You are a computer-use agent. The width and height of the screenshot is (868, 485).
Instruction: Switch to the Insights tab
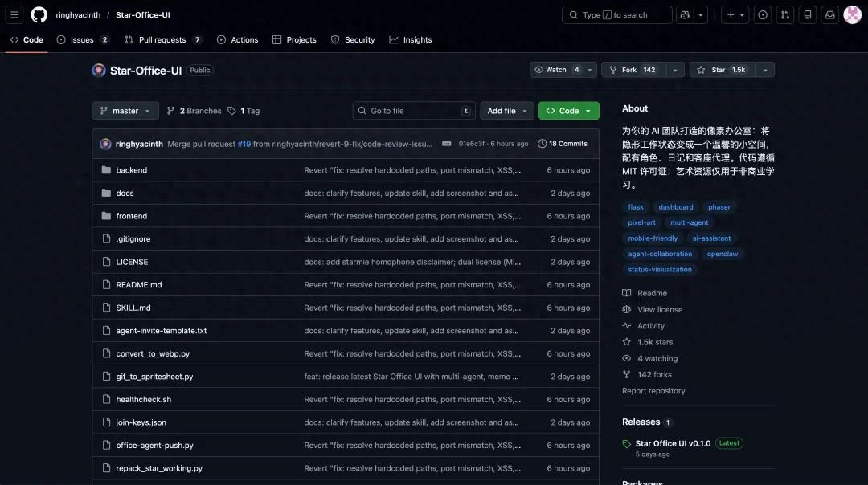click(411, 39)
